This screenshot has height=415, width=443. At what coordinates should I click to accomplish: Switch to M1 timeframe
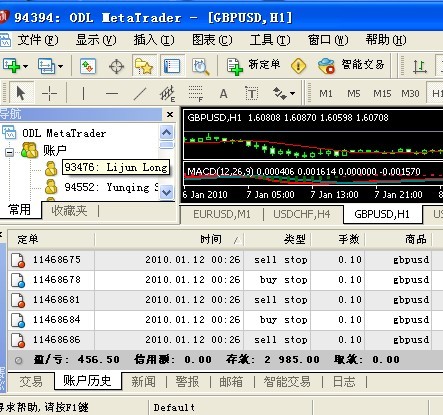click(x=326, y=94)
